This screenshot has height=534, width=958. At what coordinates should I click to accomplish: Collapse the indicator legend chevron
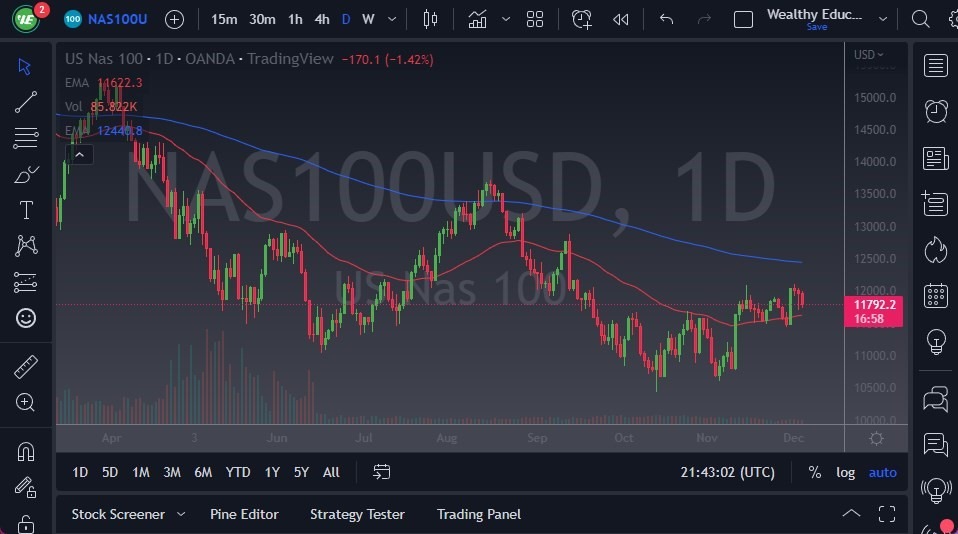(79, 155)
